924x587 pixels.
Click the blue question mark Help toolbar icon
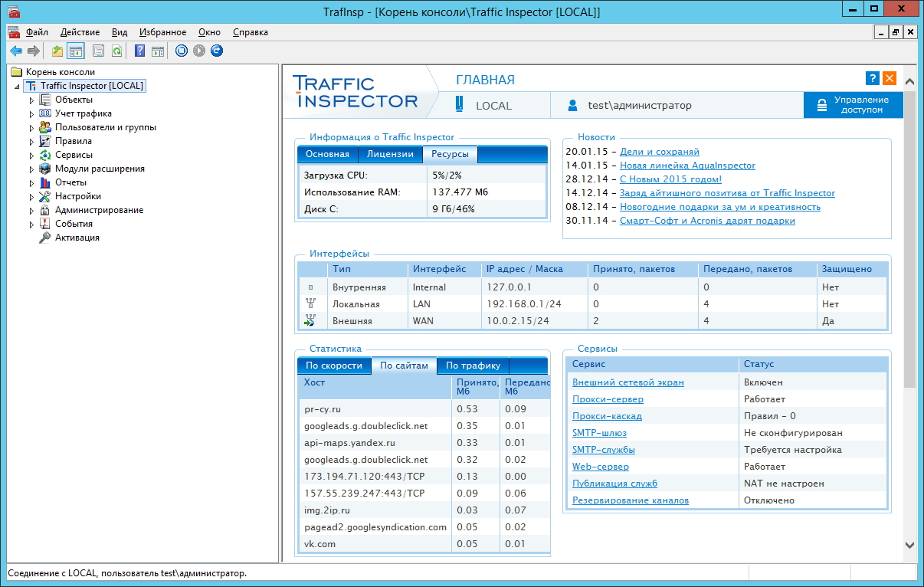point(139,51)
